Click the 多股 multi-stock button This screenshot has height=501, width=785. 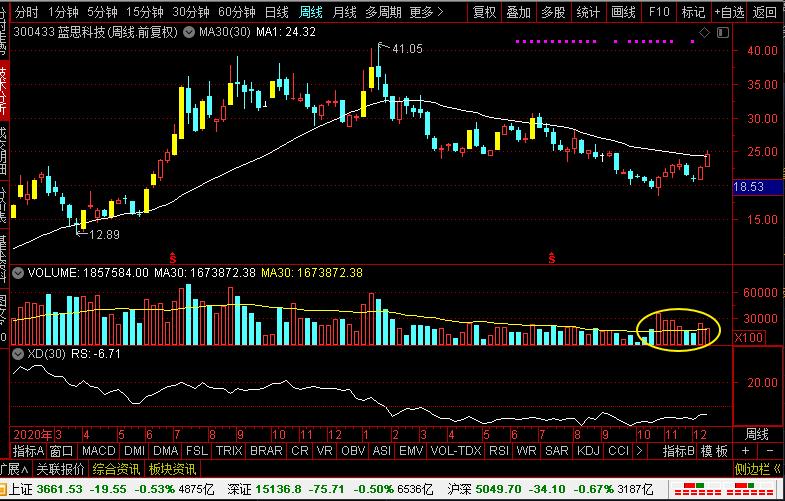553,12
